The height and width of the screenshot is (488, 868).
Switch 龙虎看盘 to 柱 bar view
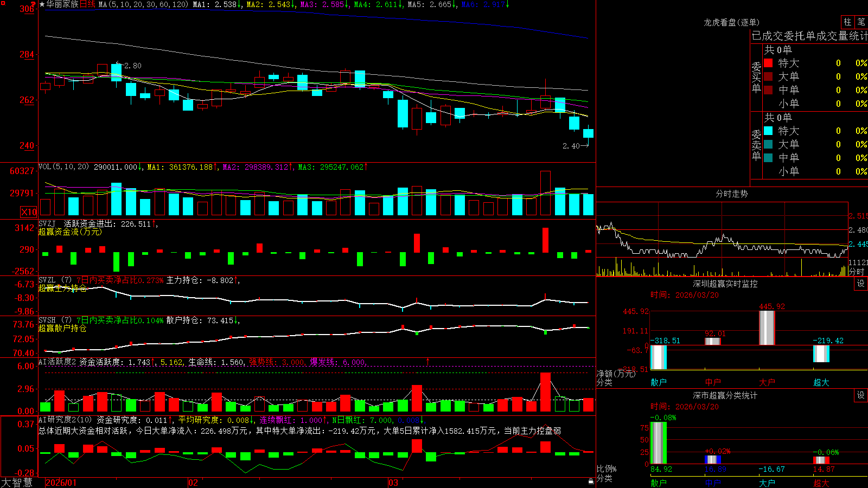click(847, 22)
